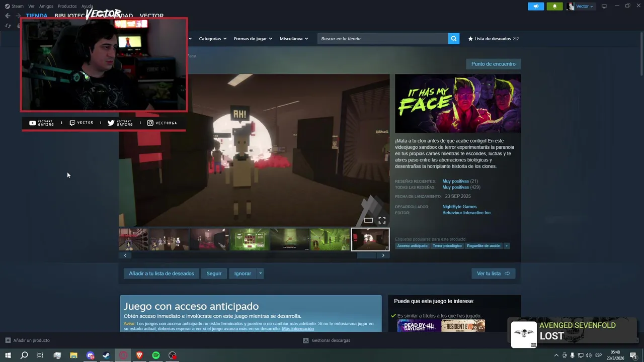
Task: Open the Brave browser taskbar icon
Action: pyautogui.click(x=139, y=355)
